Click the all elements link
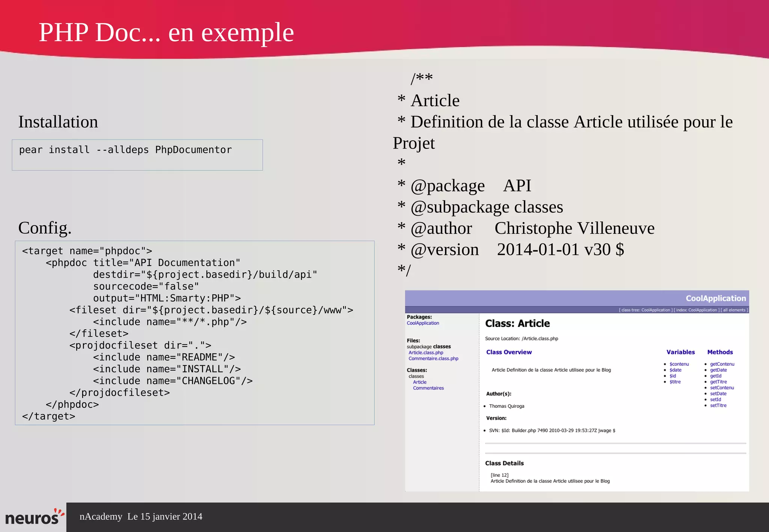The height and width of the screenshot is (532, 769). tap(734, 310)
